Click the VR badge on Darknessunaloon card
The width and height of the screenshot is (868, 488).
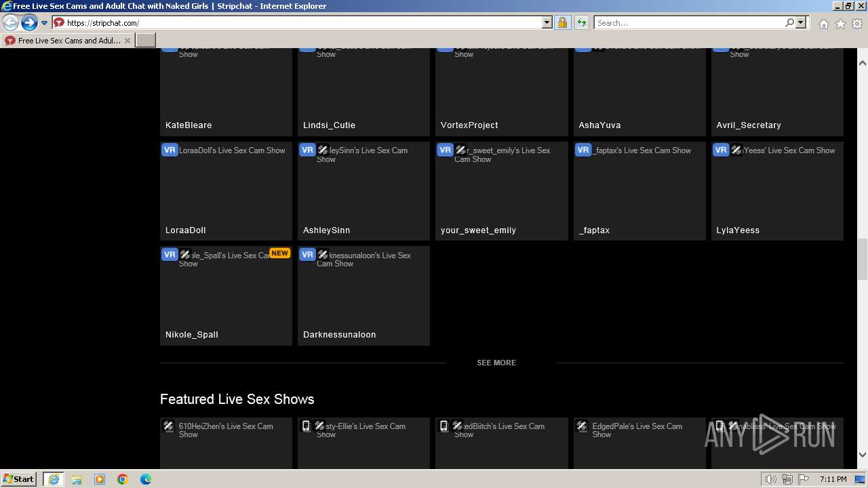click(x=307, y=255)
